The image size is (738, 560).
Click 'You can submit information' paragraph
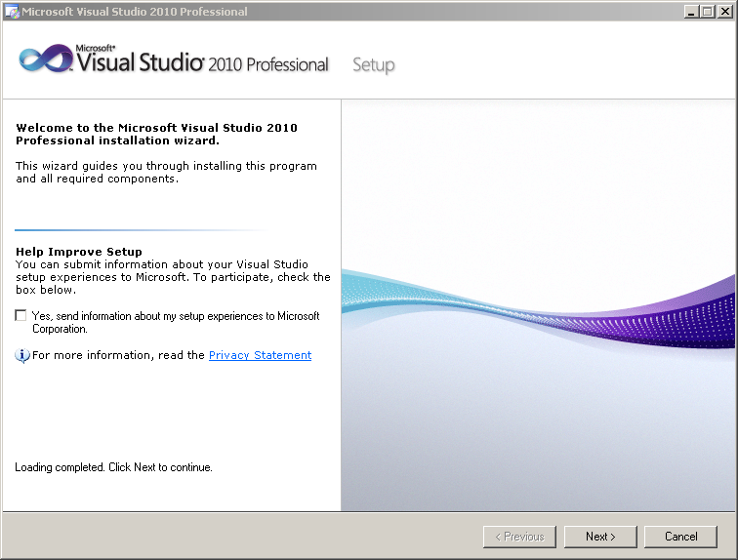point(173,277)
